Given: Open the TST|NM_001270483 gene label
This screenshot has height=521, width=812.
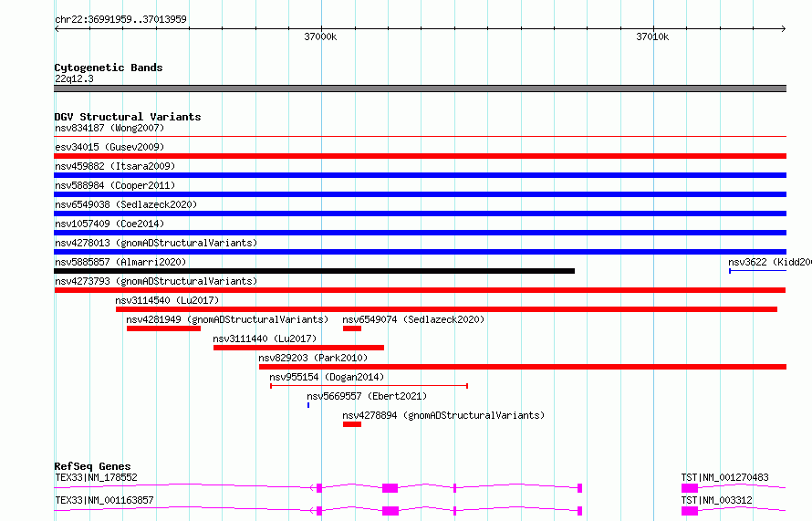Looking at the screenshot, I should (724, 477).
